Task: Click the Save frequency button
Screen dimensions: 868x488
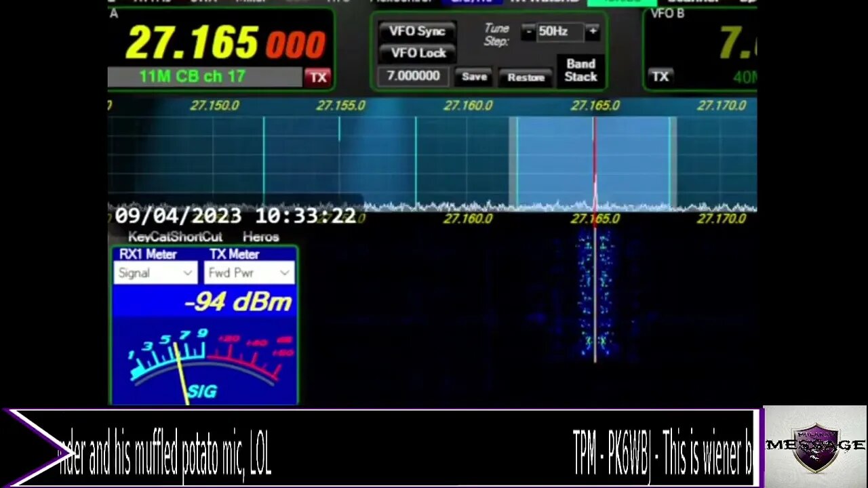Action: [474, 77]
